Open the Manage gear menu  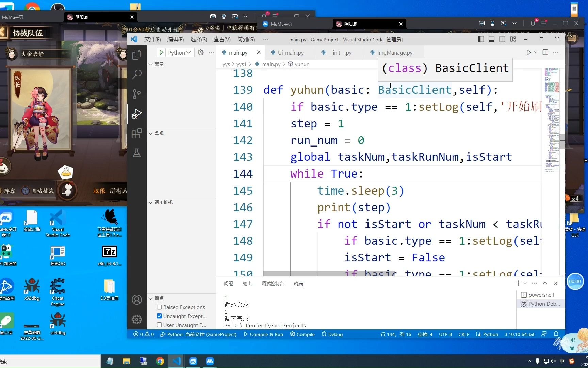coord(136,319)
